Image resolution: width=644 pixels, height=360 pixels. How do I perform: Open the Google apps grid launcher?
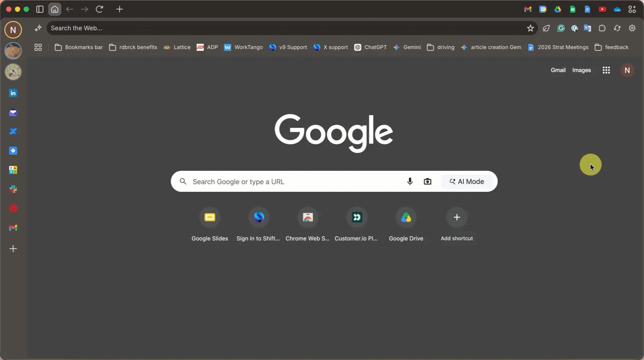(606, 70)
